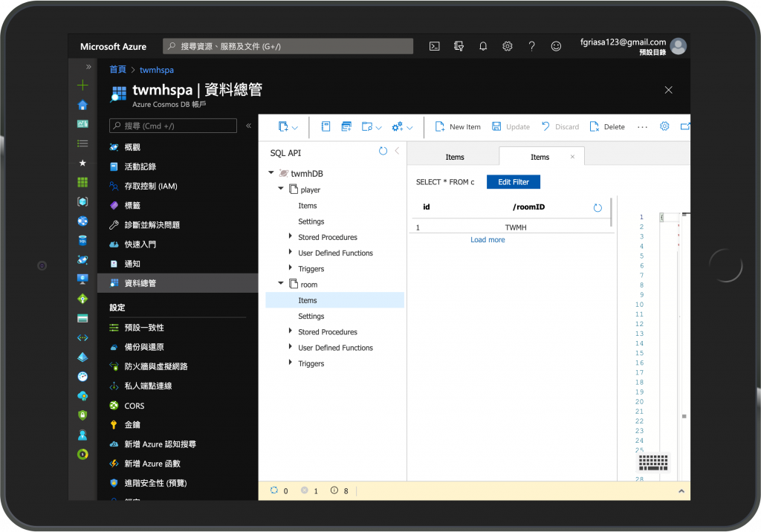Collapse the player container node
Image resolution: width=761 pixels, height=532 pixels.
(280, 188)
